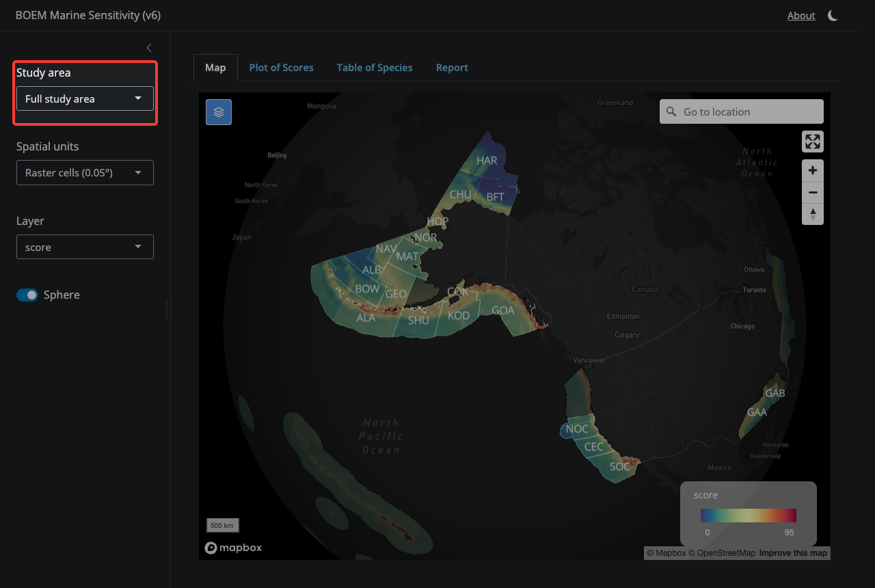
Task: Click the 500 km scale bar
Action: pos(223,526)
